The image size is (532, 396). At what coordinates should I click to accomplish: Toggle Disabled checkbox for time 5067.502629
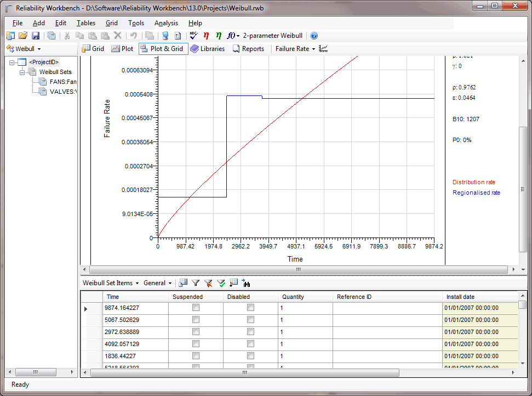250,320
